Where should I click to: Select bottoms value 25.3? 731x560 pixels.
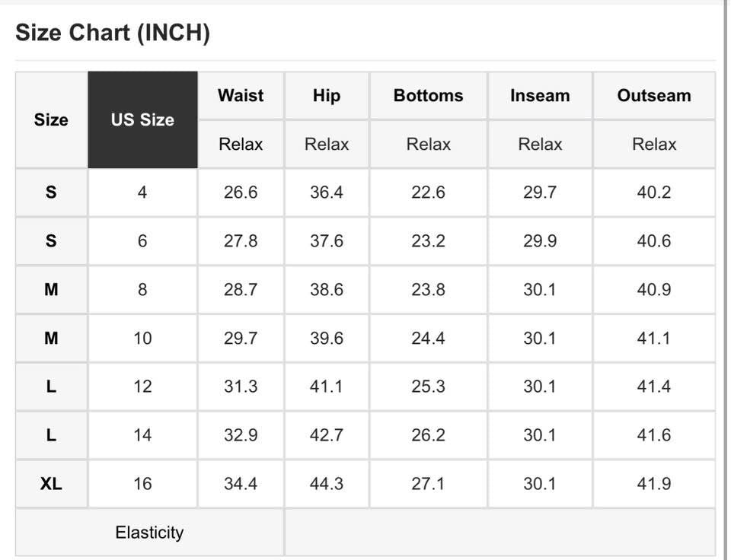tap(428, 386)
